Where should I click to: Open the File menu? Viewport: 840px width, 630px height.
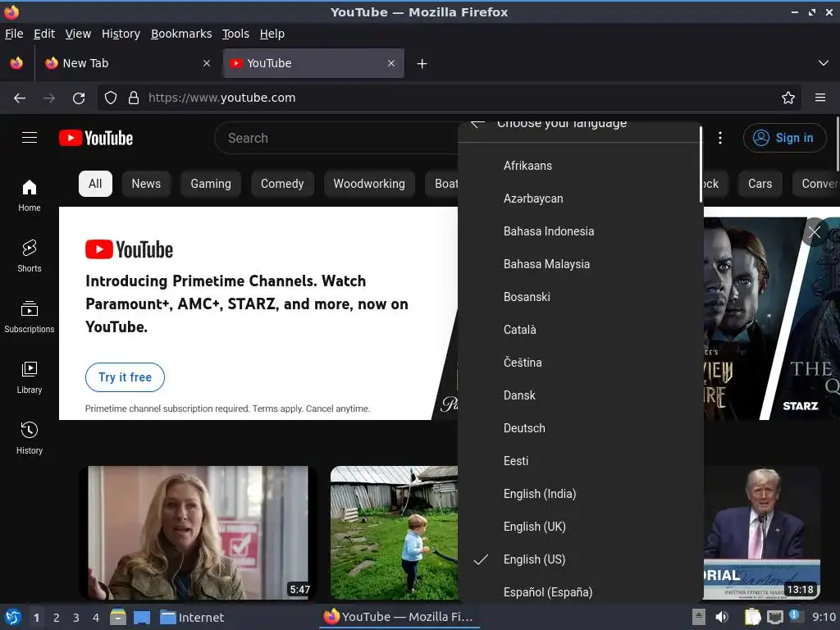pyautogui.click(x=14, y=34)
